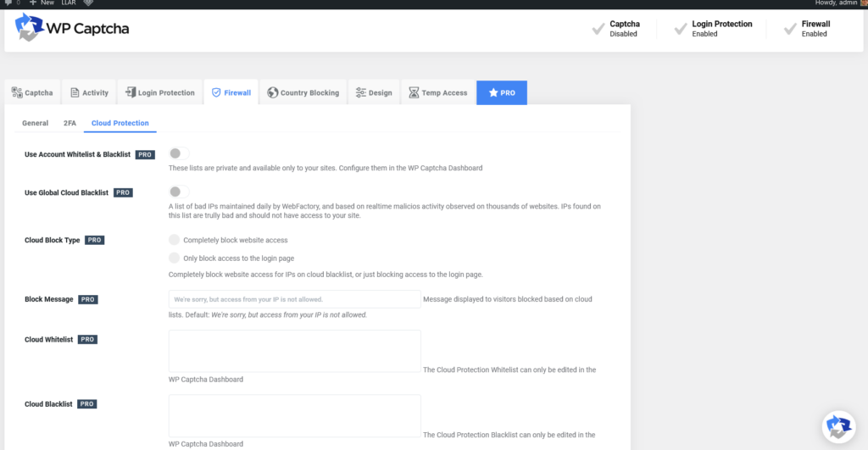Select the Only block access to login page radio button
The height and width of the screenshot is (450, 868).
pos(175,258)
